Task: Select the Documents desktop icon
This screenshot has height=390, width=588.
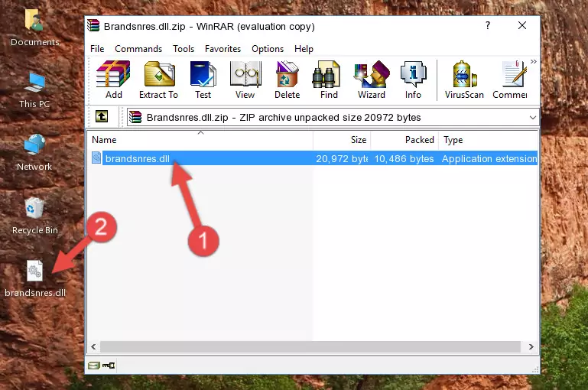Action: point(35,28)
